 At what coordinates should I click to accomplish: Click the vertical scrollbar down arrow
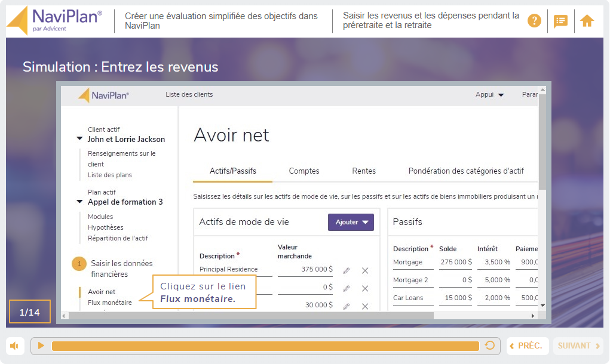542,306
